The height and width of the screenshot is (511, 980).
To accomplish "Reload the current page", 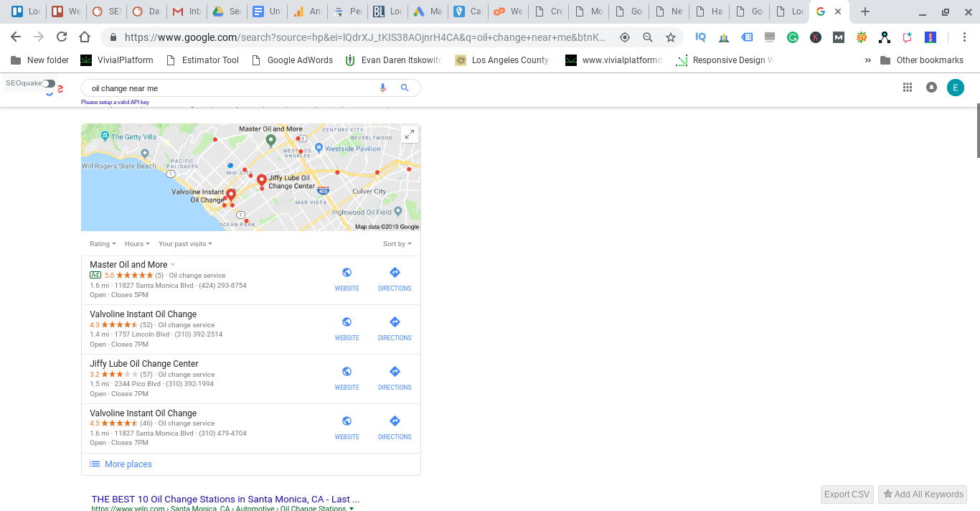I will click(x=62, y=37).
